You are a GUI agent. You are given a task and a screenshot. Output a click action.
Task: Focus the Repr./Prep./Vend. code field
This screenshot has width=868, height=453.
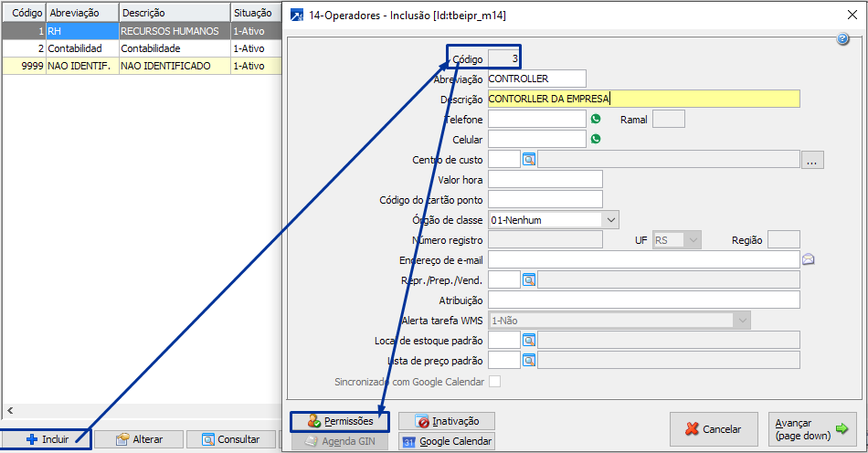point(504,279)
